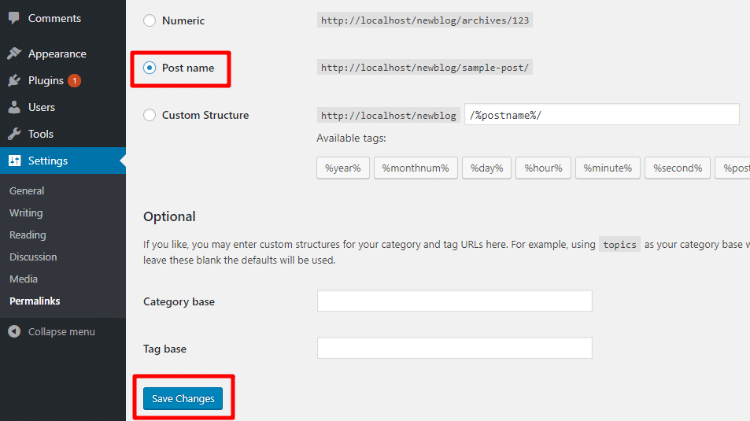This screenshot has width=750, height=421.
Task: Click the Appearance paintbrush icon
Action: [x=14, y=54]
